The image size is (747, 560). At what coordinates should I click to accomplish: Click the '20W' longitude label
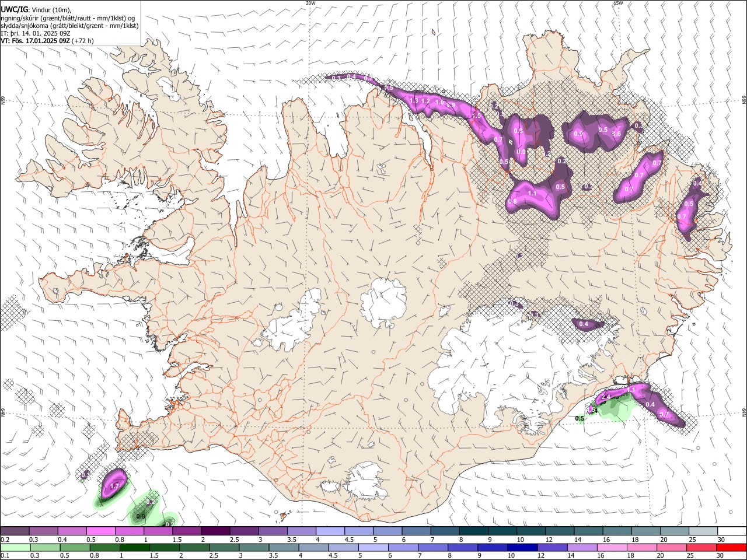(310, 3)
